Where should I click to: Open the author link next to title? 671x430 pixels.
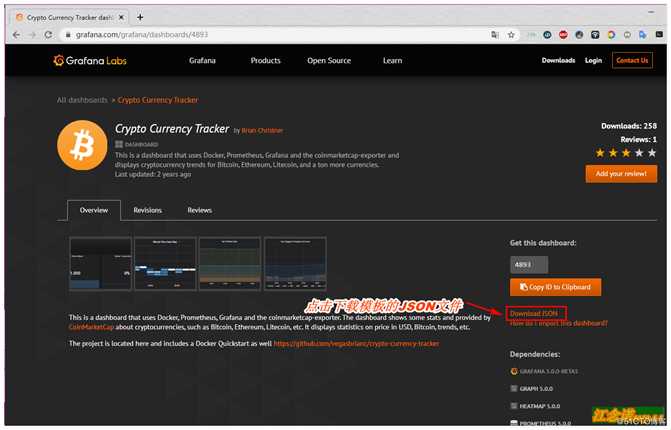coord(262,130)
